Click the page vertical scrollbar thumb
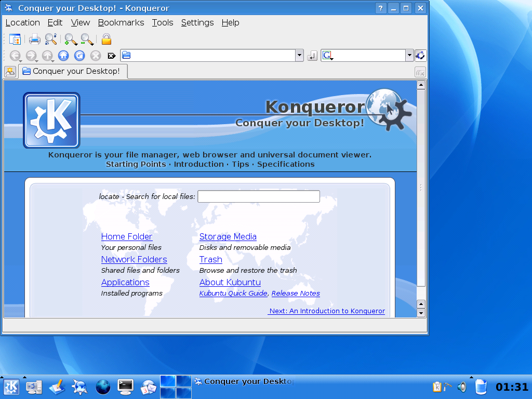Viewport: 532px width, 399px height. [421, 188]
